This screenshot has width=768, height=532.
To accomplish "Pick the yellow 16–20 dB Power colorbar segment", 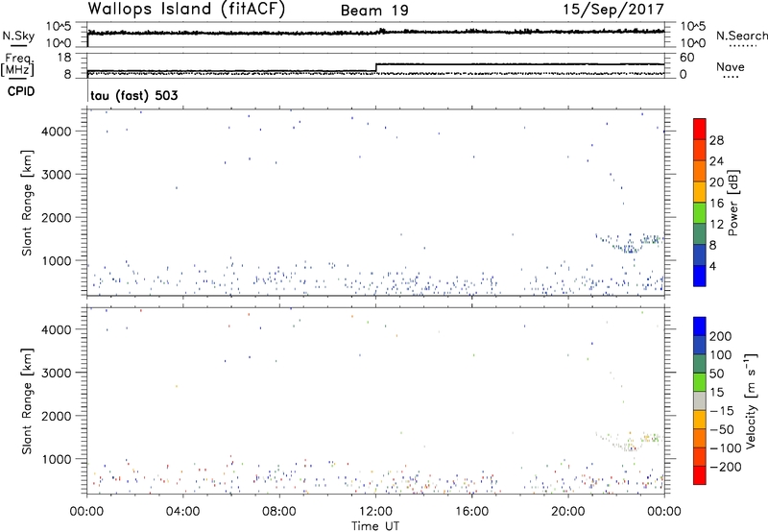I will tap(700, 192).
